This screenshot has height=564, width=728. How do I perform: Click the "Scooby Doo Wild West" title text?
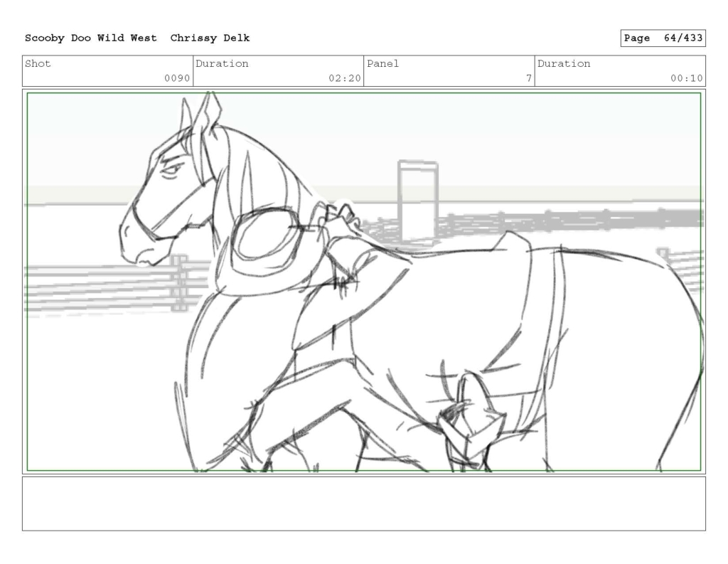[x=90, y=38]
